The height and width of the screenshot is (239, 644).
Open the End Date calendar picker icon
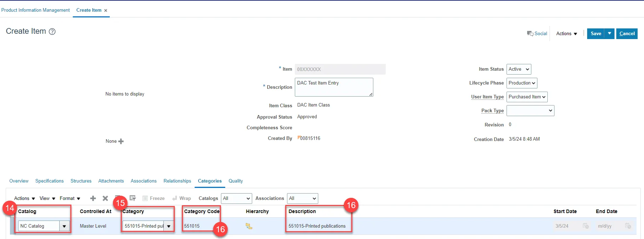(x=628, y=226)
